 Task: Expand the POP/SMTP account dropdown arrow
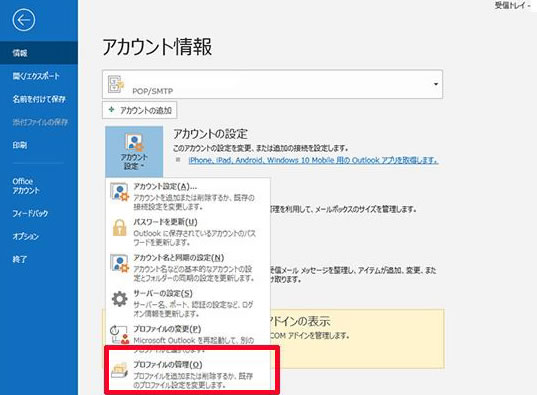436,84
